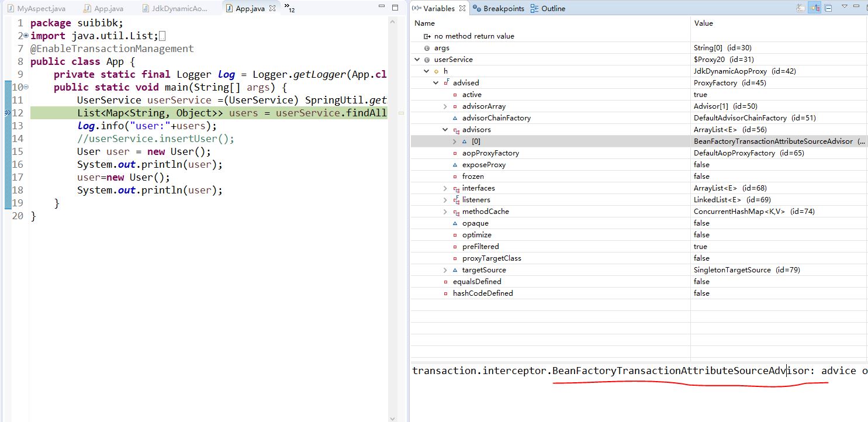Image resolution: width=868 pixels, height=422 pixels.
Task: Toggle Show Logical Structure in Variables view
Action: (x=814, y=8)
